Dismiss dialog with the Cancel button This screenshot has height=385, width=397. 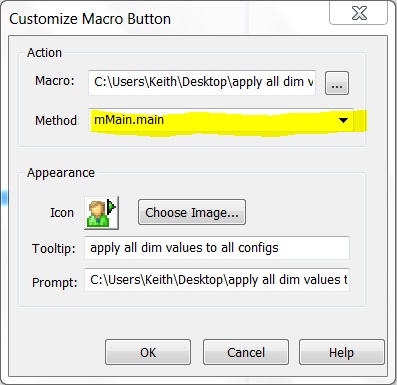(246, 352)
